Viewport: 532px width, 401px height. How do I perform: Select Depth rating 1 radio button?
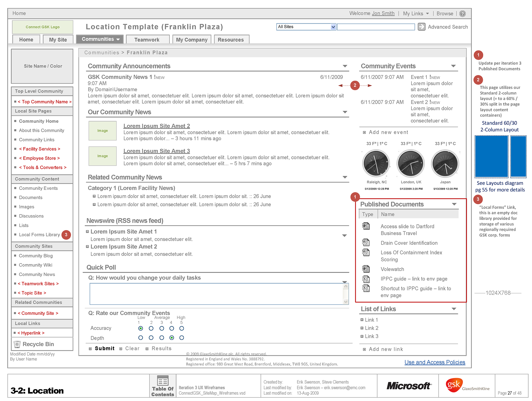pos(141,338)
